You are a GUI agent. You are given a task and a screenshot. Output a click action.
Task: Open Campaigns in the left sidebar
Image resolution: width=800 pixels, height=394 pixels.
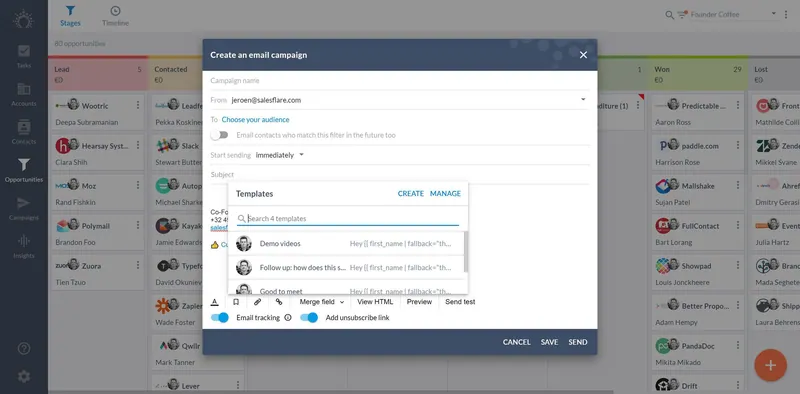click(x=23, y=209)
